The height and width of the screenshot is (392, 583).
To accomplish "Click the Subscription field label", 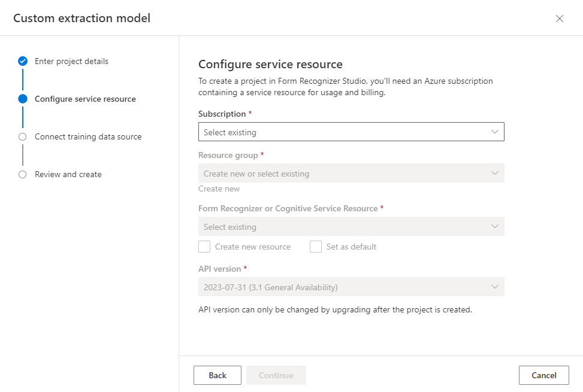I will click(222, 114).
